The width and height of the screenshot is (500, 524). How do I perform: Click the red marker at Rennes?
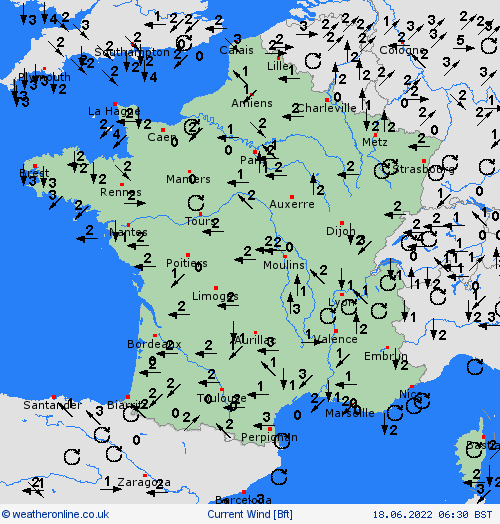coord(122,184)
